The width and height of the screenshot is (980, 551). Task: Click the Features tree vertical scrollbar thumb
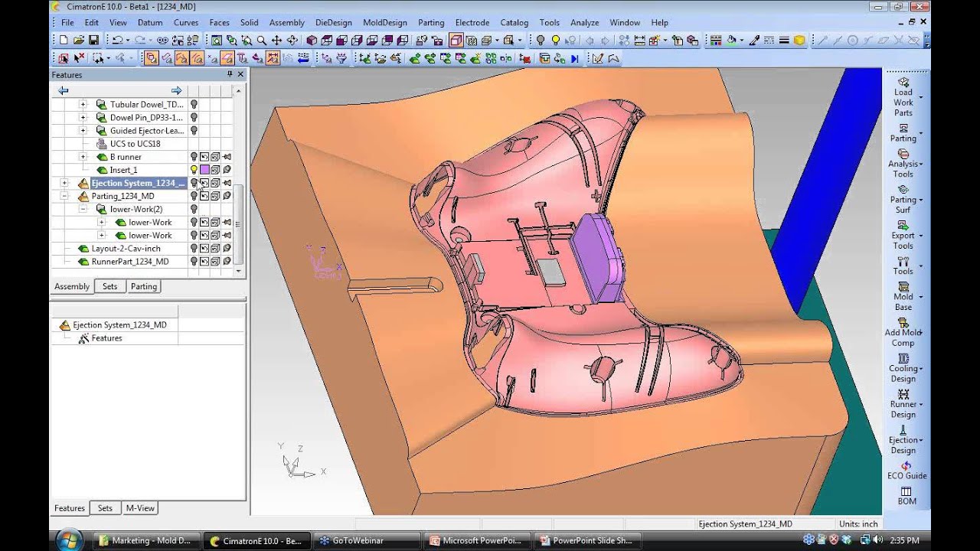pos(239,224)
